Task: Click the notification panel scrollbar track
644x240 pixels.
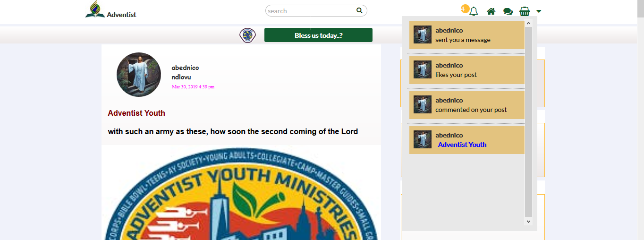Action: pos(528,122)
